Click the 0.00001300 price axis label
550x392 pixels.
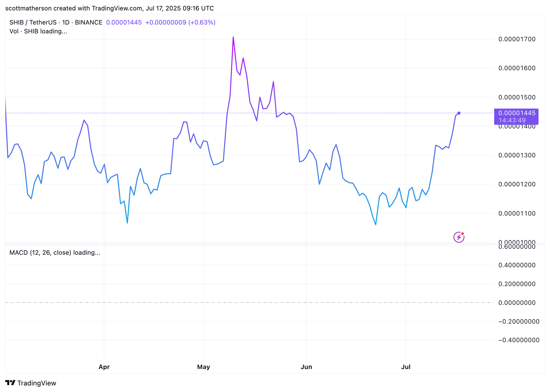[x=517, y=155]
